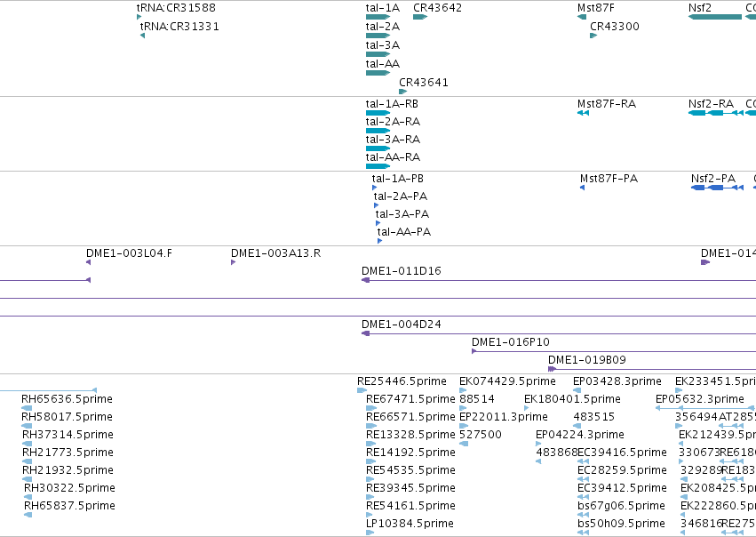Image resolution: width=756 pixels, height=537 pixels.
Task: Click the EP22011.3prime EST label
Action: (x=504, y=417)
